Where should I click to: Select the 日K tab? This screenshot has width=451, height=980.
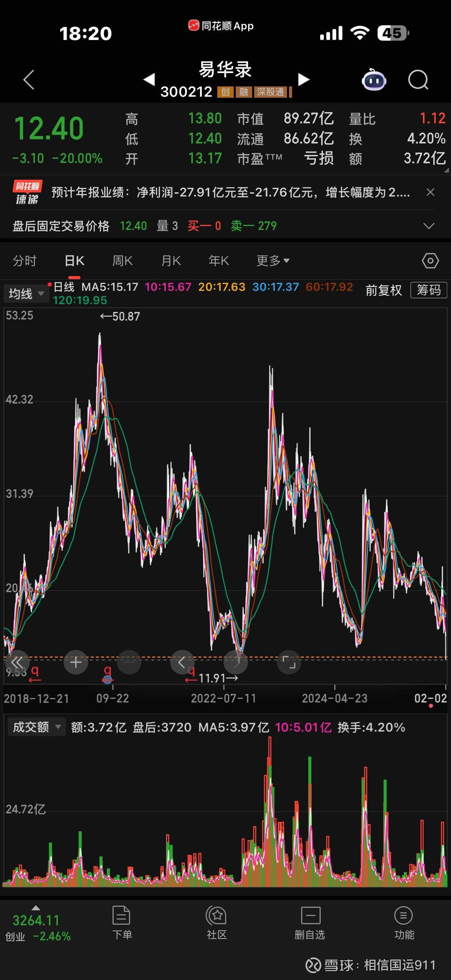[74, 261]
